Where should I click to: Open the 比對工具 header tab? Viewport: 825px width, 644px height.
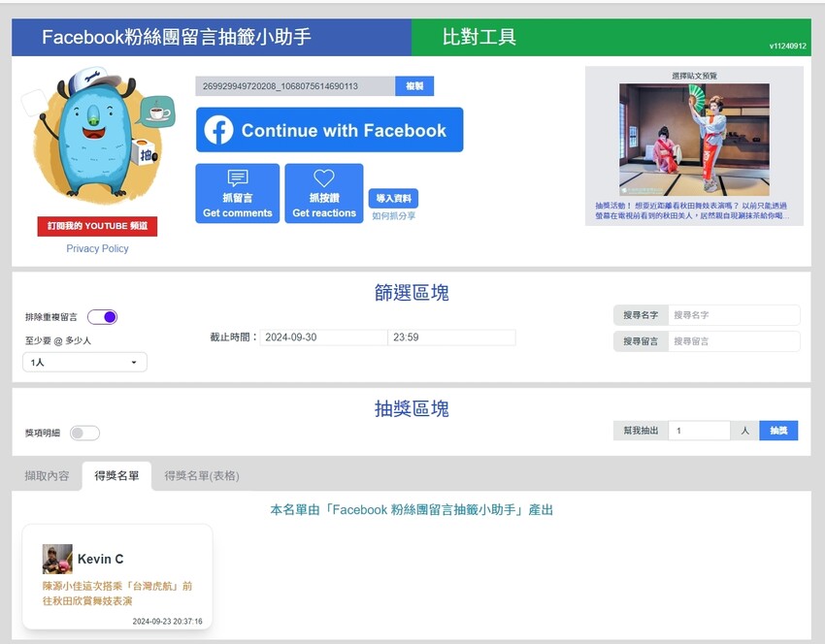610,37
